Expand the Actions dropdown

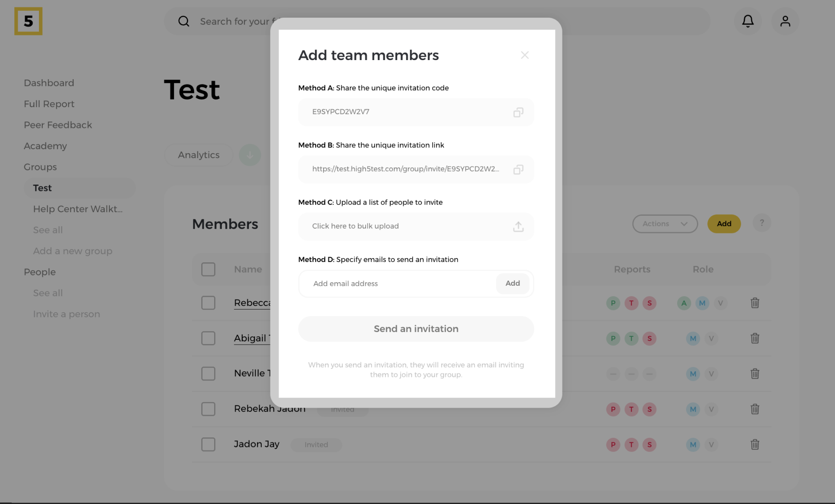tap(665, 224)
